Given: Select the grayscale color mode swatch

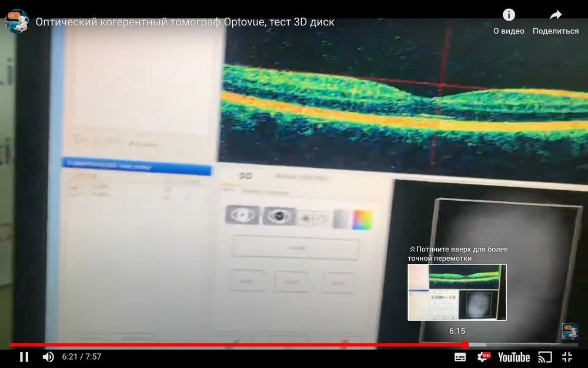Looking at the screenshot, I should click(x=341, y=219).
